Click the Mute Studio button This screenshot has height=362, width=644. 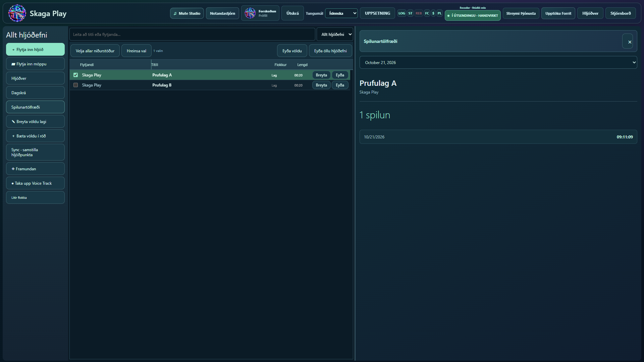[x=187, y=13]
